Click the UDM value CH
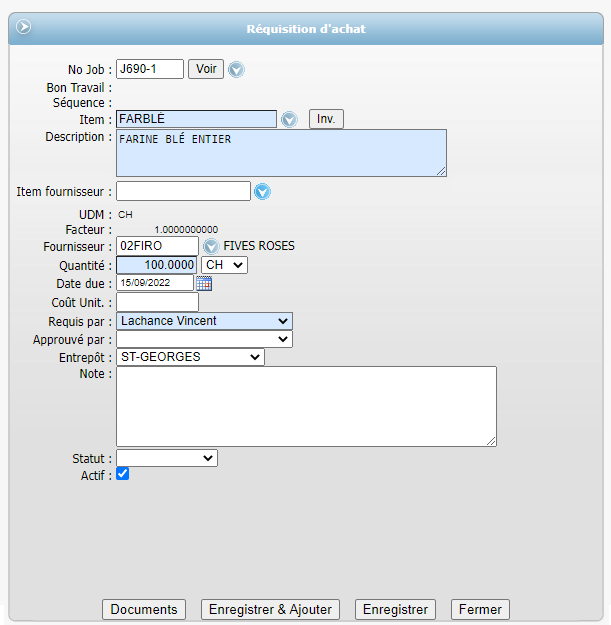 pyautogui.click(x=125, y=215)
